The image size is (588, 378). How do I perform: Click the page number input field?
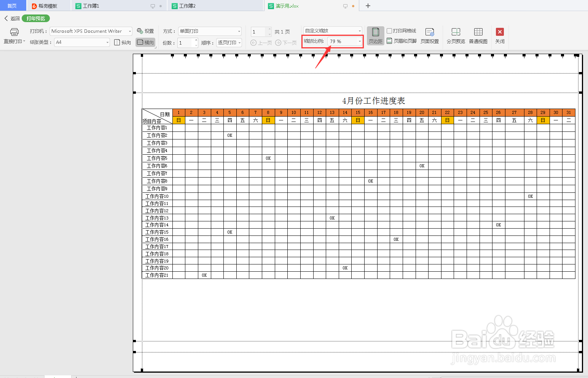click(259, 32)
